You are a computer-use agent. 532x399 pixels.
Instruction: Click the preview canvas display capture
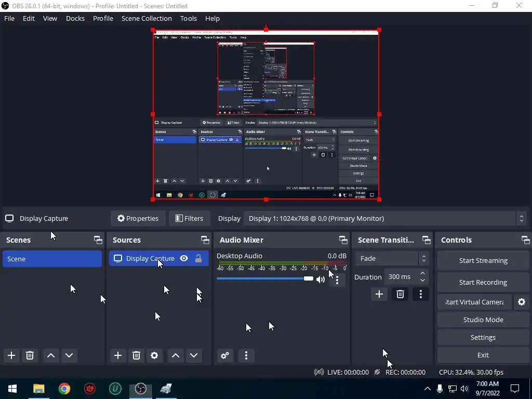pyautogui.click(x=266, y=115)
